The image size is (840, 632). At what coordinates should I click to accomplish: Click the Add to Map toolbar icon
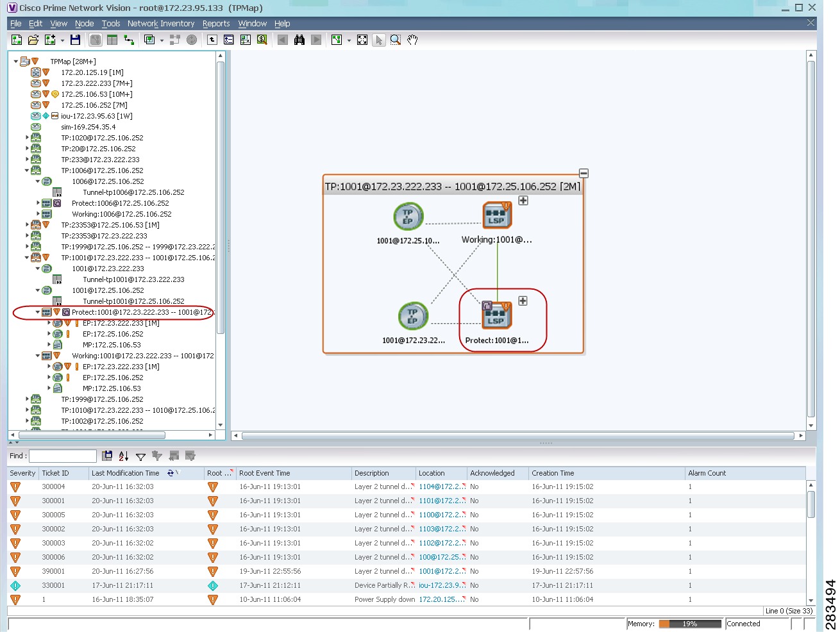pos(50,40)
